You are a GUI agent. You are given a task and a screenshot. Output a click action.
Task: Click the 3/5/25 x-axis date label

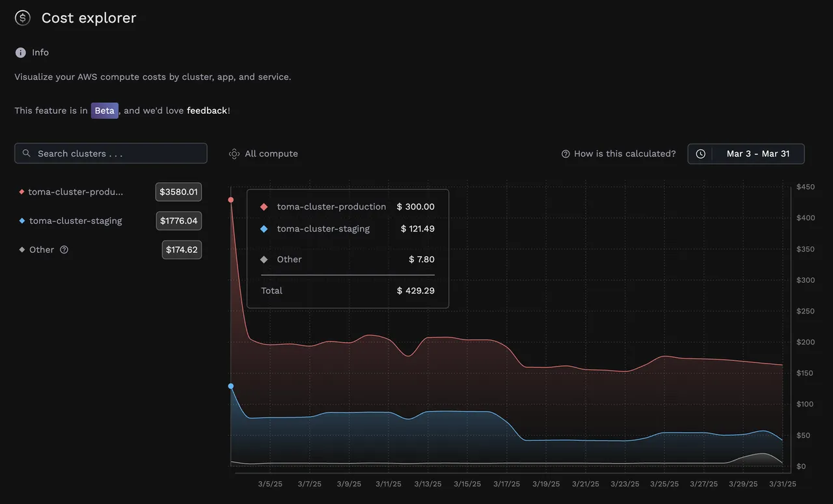[270, 484]
